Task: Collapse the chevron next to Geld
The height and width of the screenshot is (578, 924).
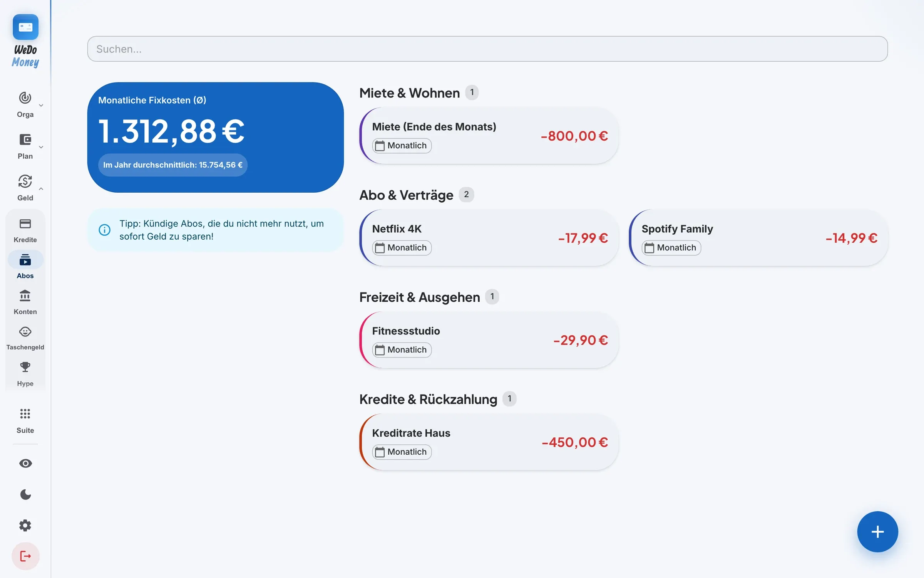Action: coord(41,189)
